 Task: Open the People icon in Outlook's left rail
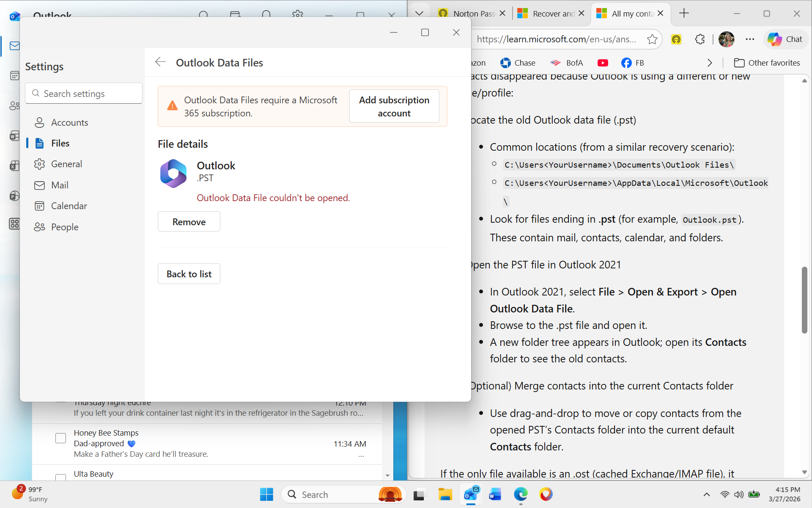14,105
